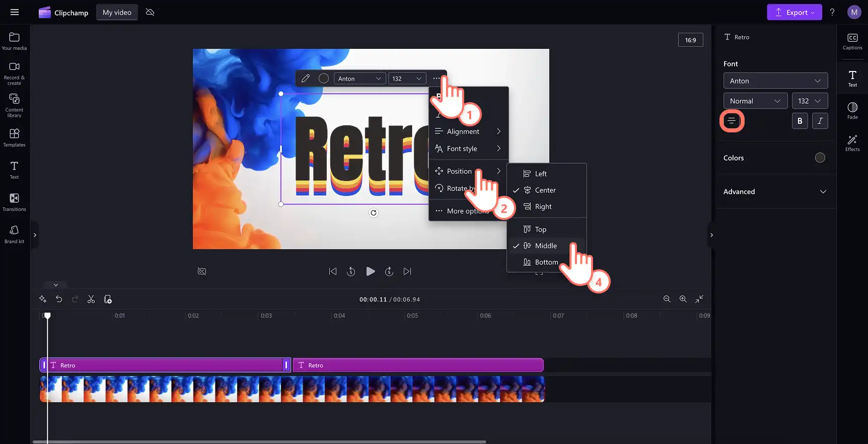This screenshot has height=444, width=868.
Task: Click the pencil edit text icon
Action: click(306, 79)
